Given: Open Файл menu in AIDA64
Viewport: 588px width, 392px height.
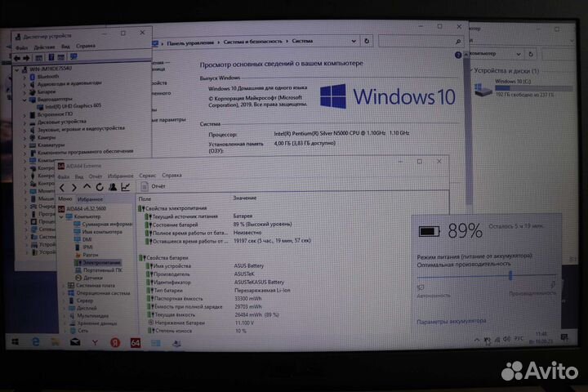Looking at the screenshot, I should pos(64,176).
